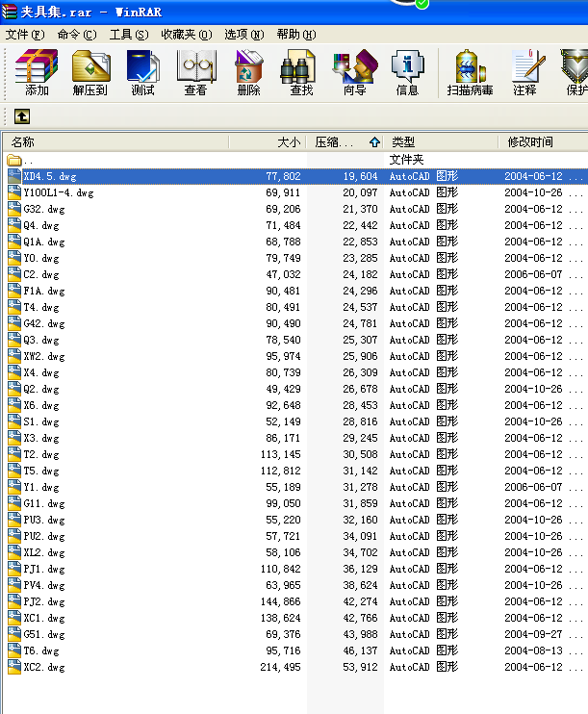Image resolution: width=588 pixels, height=714 pixels.
Task: Sort by 修改时间 column header
Action: [543, 142]
